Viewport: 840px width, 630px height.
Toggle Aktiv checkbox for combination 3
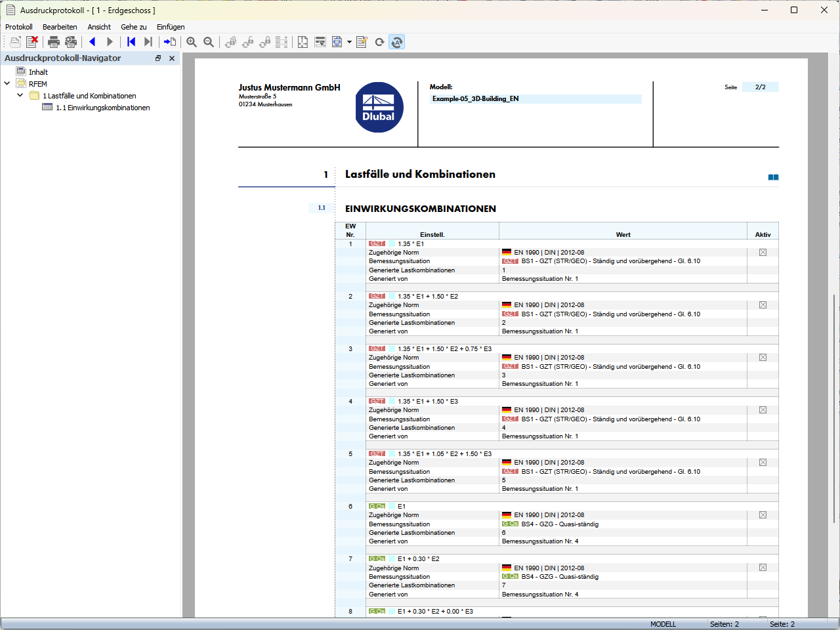pyautogui.click(x=763, y=358)
